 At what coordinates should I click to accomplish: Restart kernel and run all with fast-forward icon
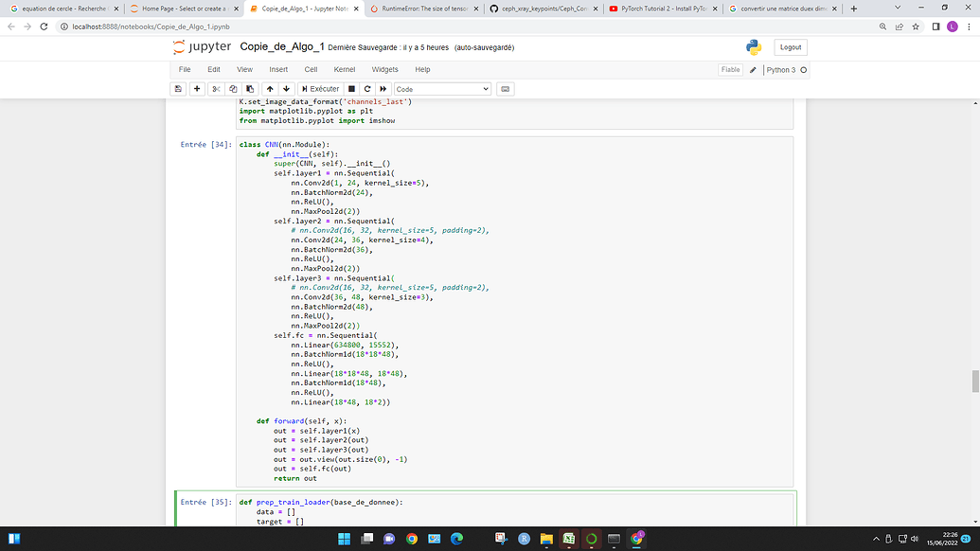pyautogui.click(x=382, y=89)
